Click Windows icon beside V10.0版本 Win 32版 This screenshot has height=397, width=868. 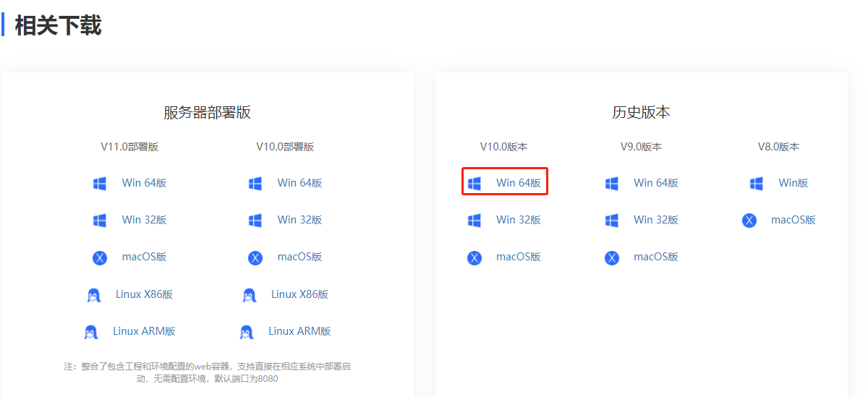coord(475,220)
